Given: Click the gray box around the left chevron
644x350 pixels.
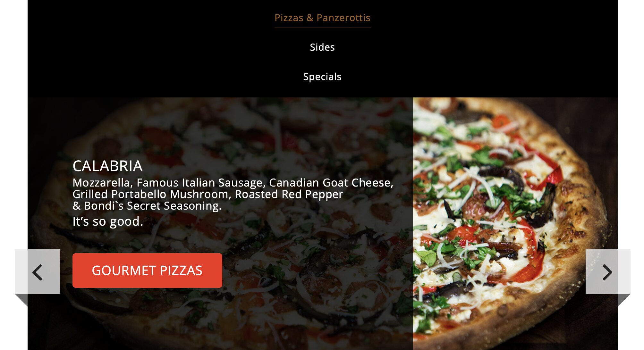Looking at the screenshot, I should 37,271.
